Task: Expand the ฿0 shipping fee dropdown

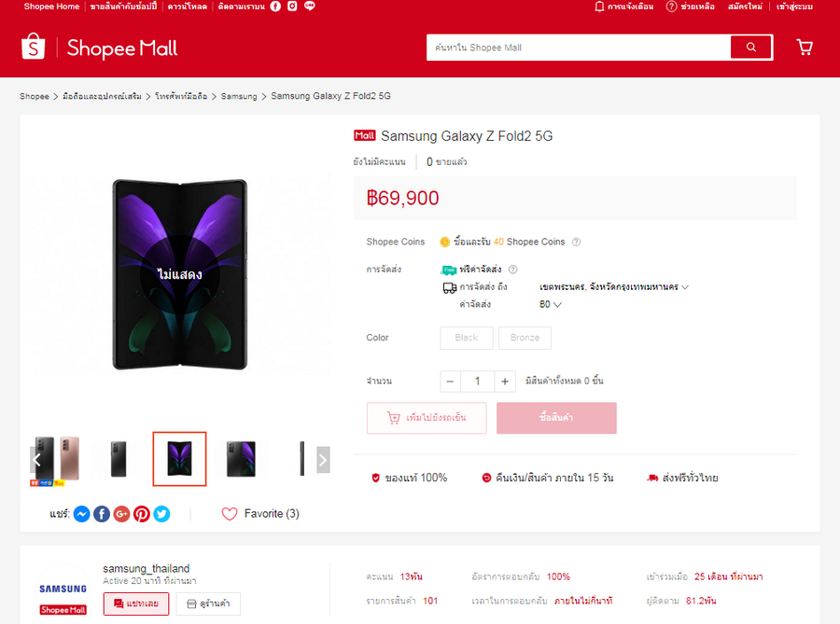Action: pos(551,304)
